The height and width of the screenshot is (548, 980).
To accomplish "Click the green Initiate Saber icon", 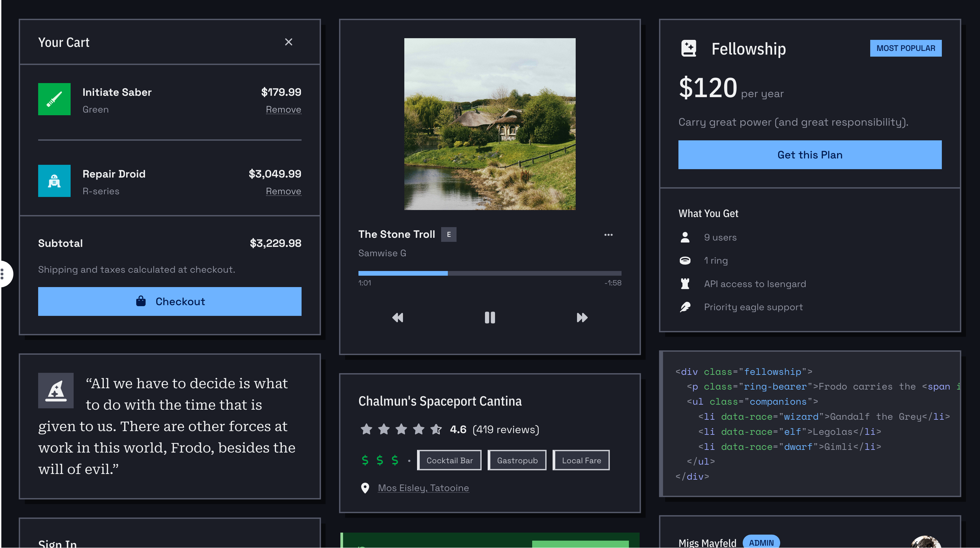I will click(54, 99).
